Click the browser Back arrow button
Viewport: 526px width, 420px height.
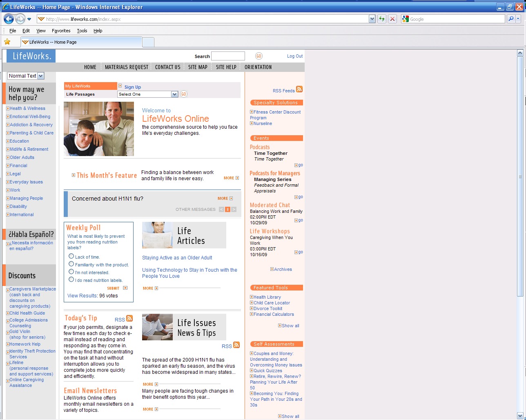[9, 19]
